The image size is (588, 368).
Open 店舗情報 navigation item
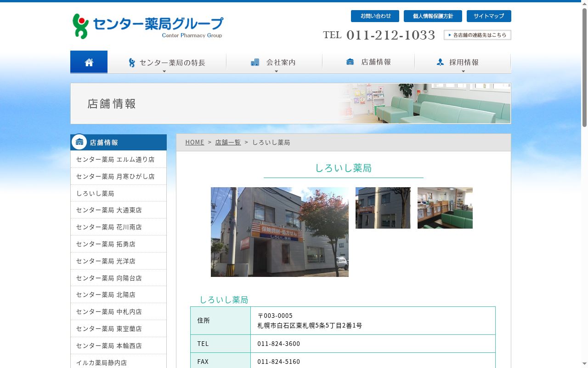(368, 62)
